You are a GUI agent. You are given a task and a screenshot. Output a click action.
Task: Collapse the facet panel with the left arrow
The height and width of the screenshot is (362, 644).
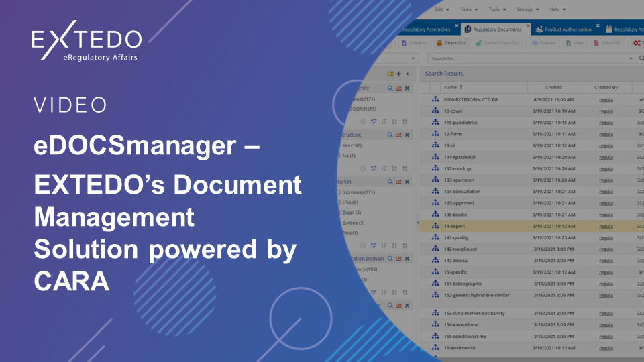pos(408,74)
